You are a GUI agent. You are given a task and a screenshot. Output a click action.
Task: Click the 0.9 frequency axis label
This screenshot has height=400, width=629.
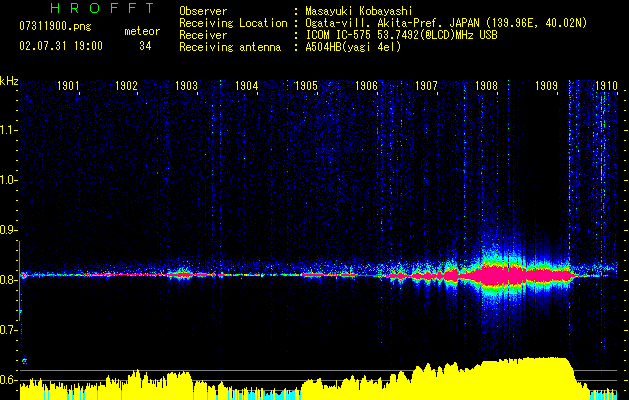pyautogui.click(x=8, y=230)
